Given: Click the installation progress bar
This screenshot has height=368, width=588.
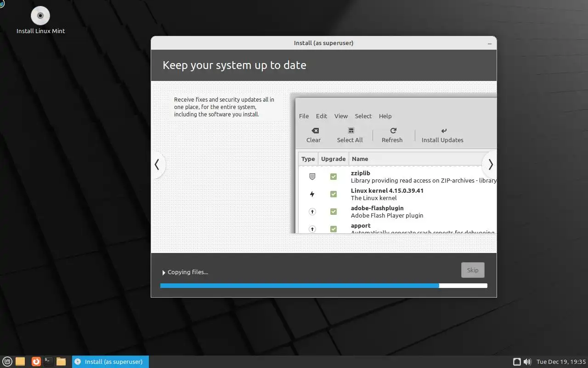Looking at the screenshot, I should (x=323, y=286).
